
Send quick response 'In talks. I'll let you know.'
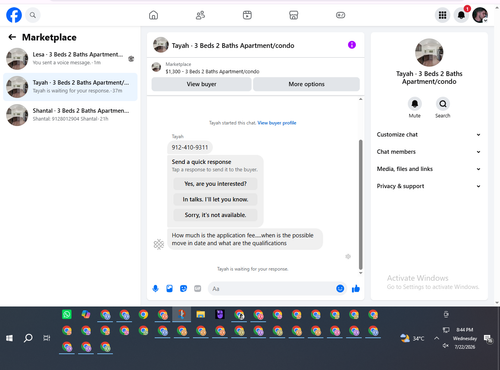coord(215,199)
